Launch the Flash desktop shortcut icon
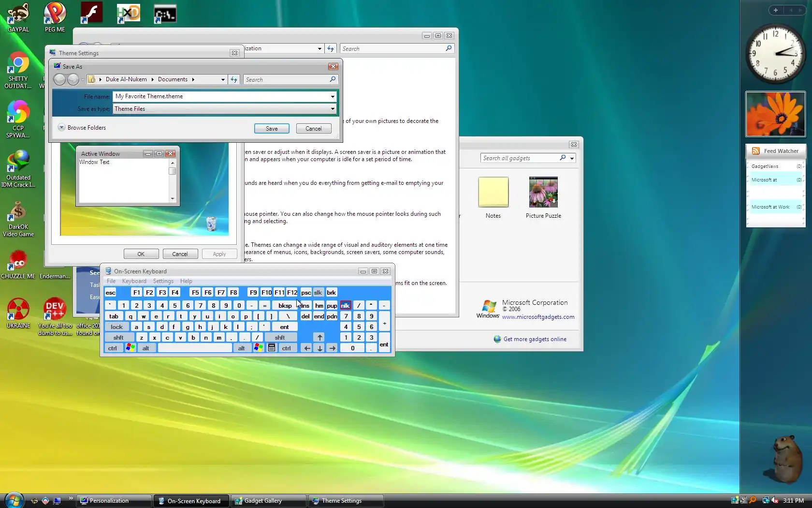Viewport: 812px width, 508px height. (91, 13)
